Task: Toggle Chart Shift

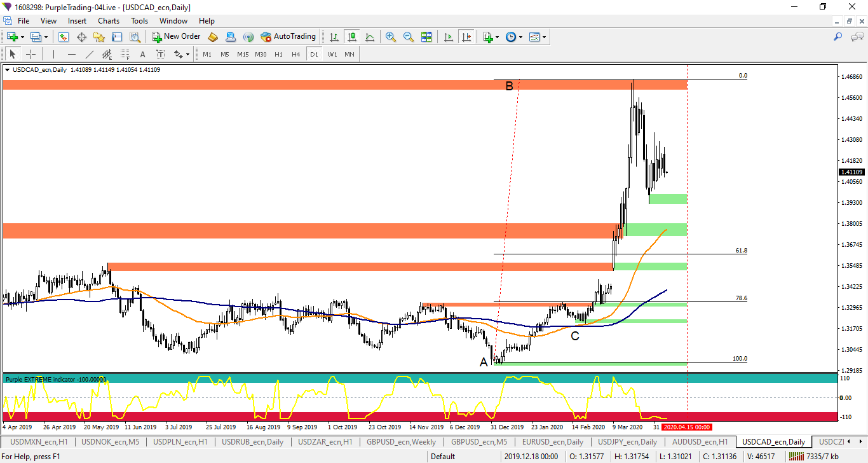Action: 466,37
